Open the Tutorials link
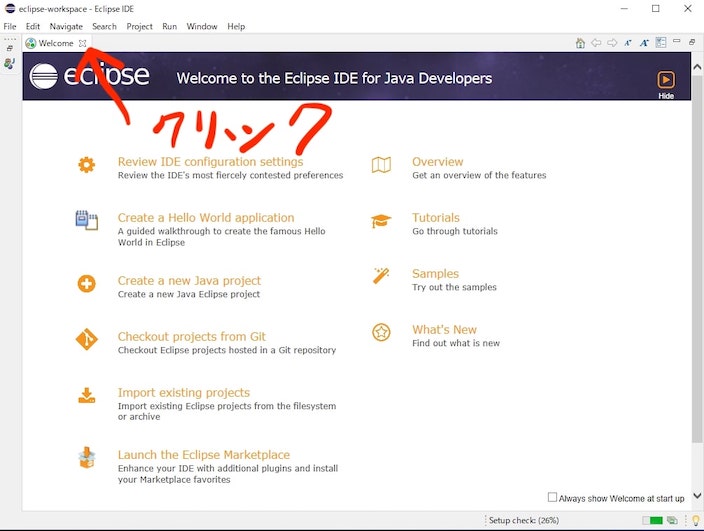 click(436, 218)
